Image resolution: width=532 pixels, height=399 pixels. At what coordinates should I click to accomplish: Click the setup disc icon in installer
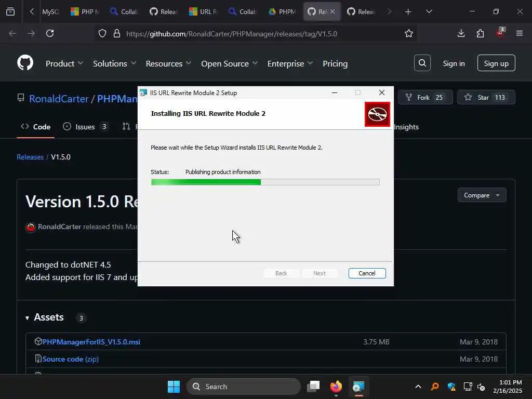pos(377,114)
